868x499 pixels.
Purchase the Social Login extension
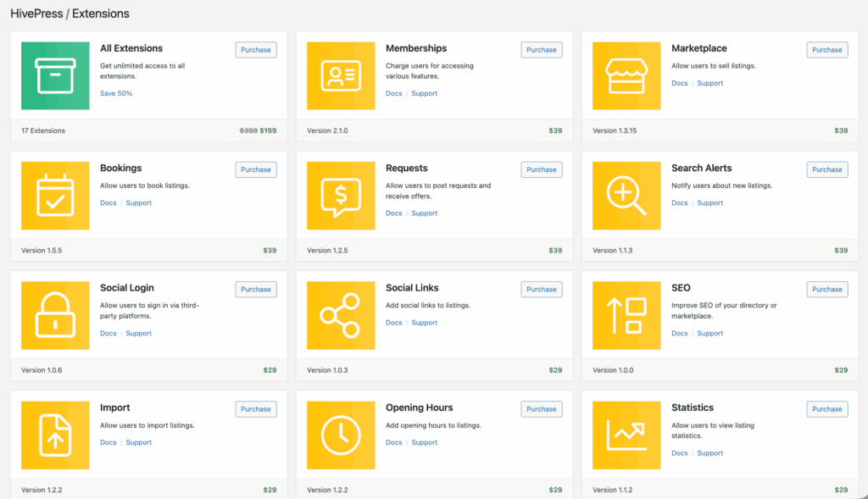tap(256, 290)
